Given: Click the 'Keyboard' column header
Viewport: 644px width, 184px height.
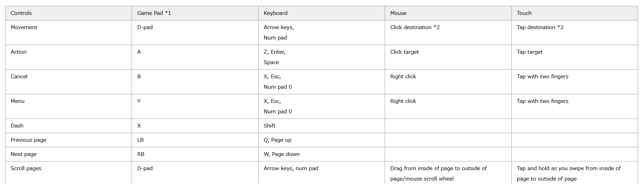Looking at the screenshot, I should pyautogui.click(x=276, y=13).
